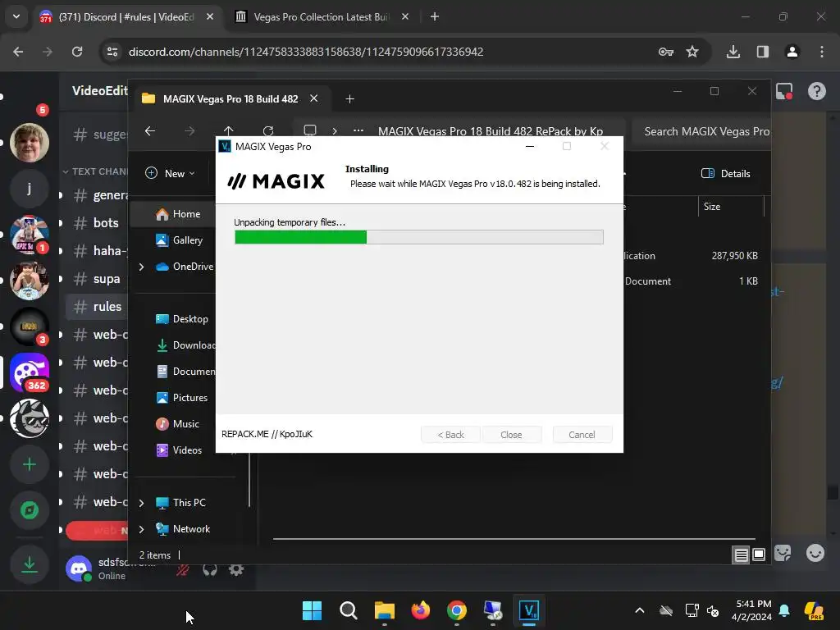This screenshot has width=840, height=630.
Task: Click Explorer back arrow
Action: click(150, 130)
